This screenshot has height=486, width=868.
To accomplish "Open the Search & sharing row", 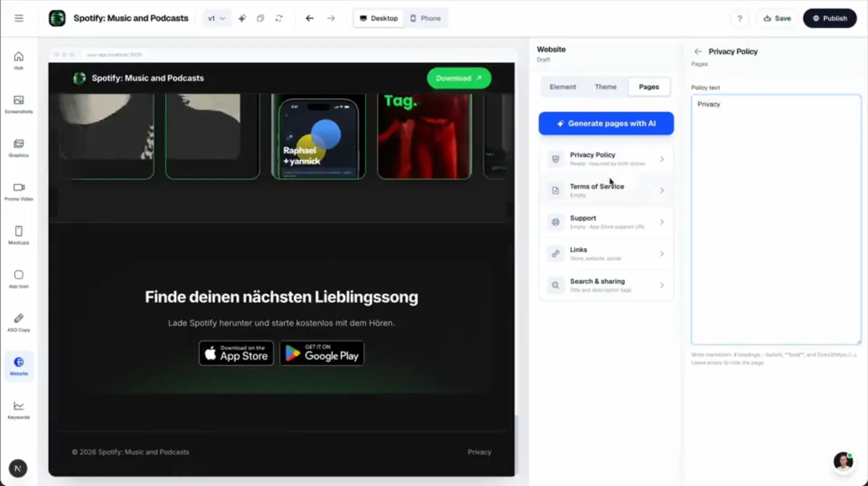I will click(x=606, y=285).
